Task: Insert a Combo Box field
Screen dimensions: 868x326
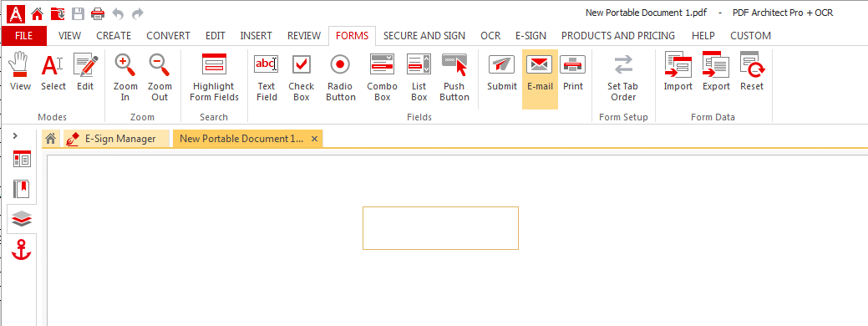Action: click(382, 78)
